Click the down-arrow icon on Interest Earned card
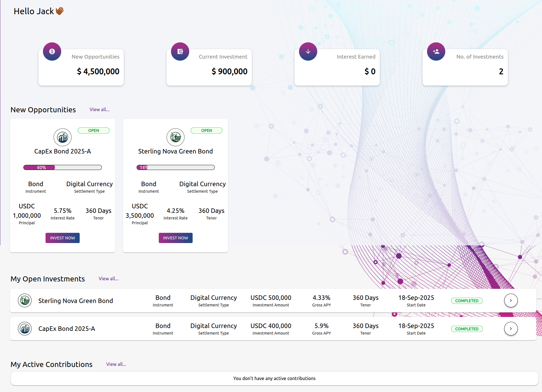This screenshot has height=392, width=542. tap(308, 51)
